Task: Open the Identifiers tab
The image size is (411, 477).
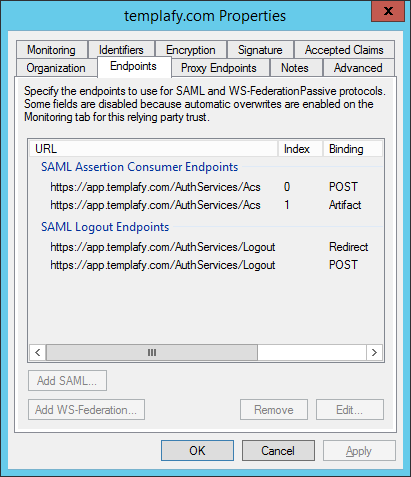Action: (121, 50)
